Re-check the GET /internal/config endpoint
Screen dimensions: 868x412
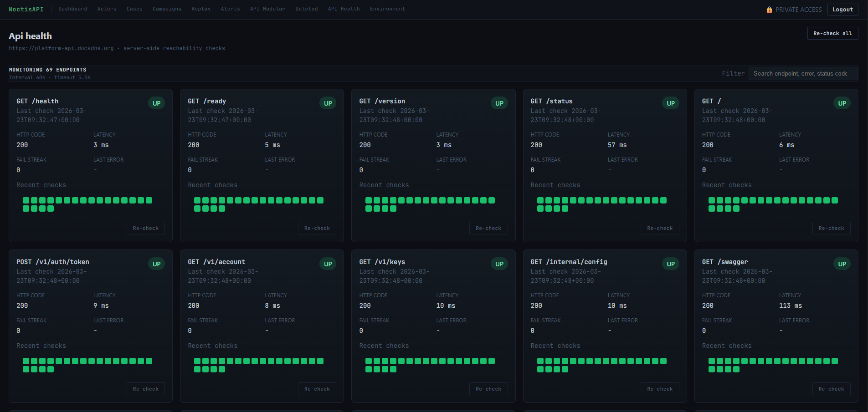(660, 389)
